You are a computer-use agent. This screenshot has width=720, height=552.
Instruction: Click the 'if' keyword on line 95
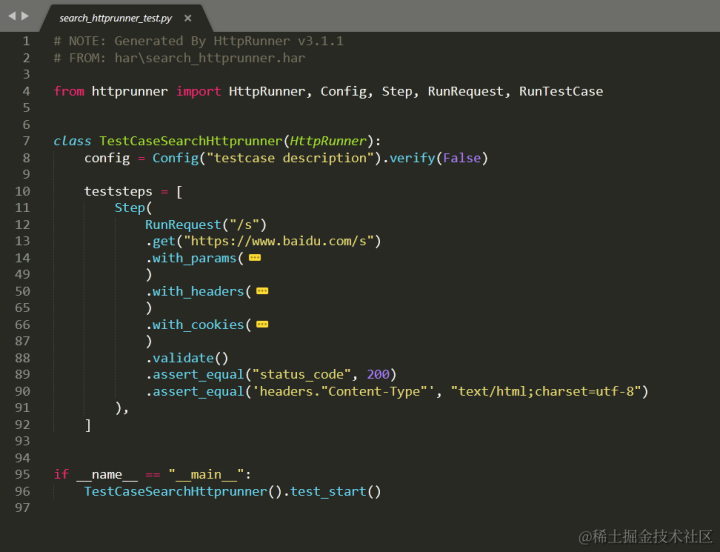[x=61, y=474]
